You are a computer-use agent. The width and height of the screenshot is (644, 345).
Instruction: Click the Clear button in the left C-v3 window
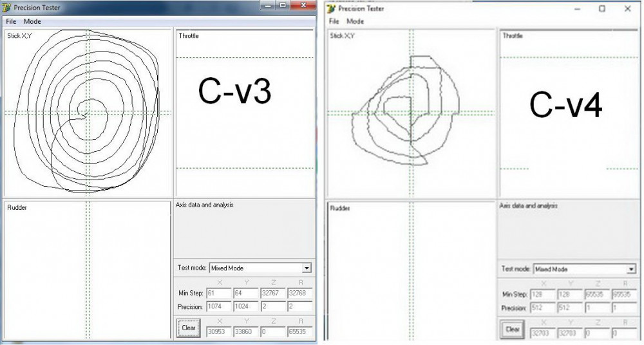point(189,328)
